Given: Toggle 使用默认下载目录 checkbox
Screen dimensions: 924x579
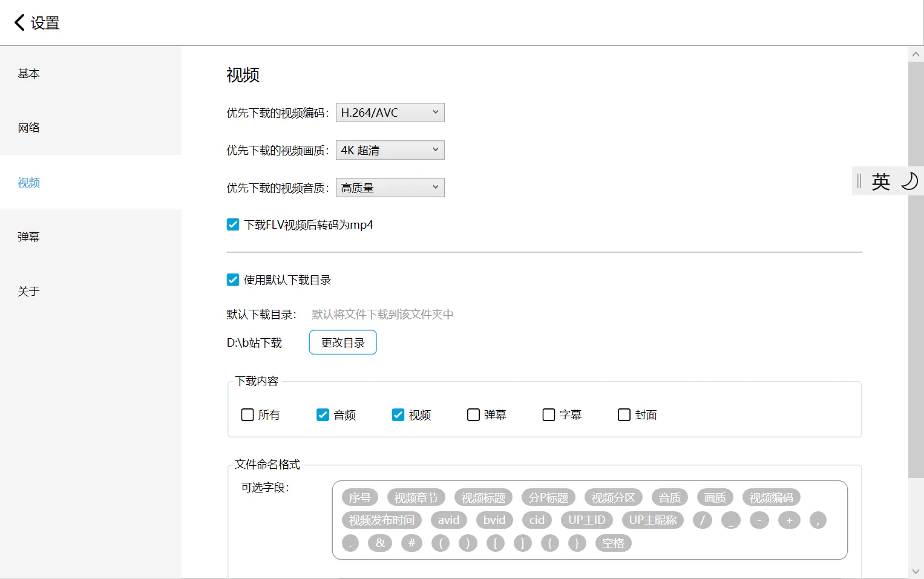Looking at the screenshot, I should click(x=233, y=280).
